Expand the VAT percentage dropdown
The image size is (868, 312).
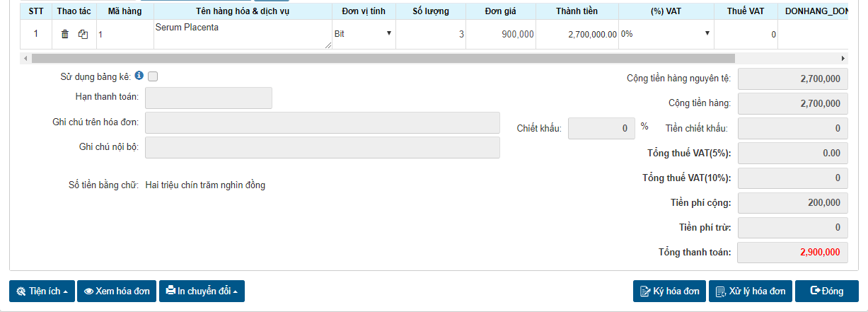[666, 34]
